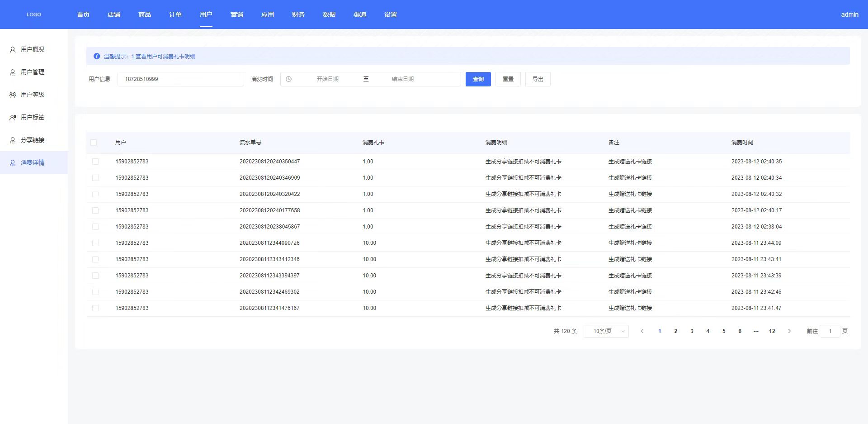Check the row timed 2023-08-11 23:44:09

click(x=95, y=243)
